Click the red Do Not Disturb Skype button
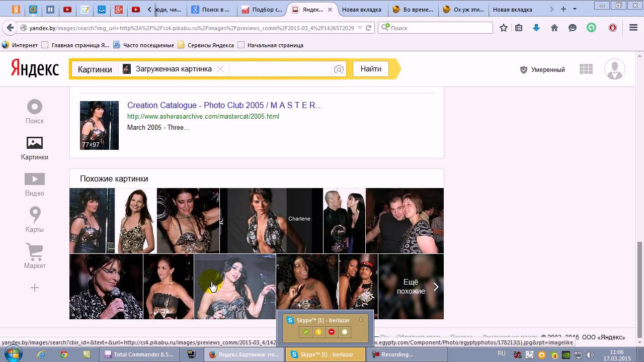The height and width of the screenshot is (362, 644). point(332,332)
